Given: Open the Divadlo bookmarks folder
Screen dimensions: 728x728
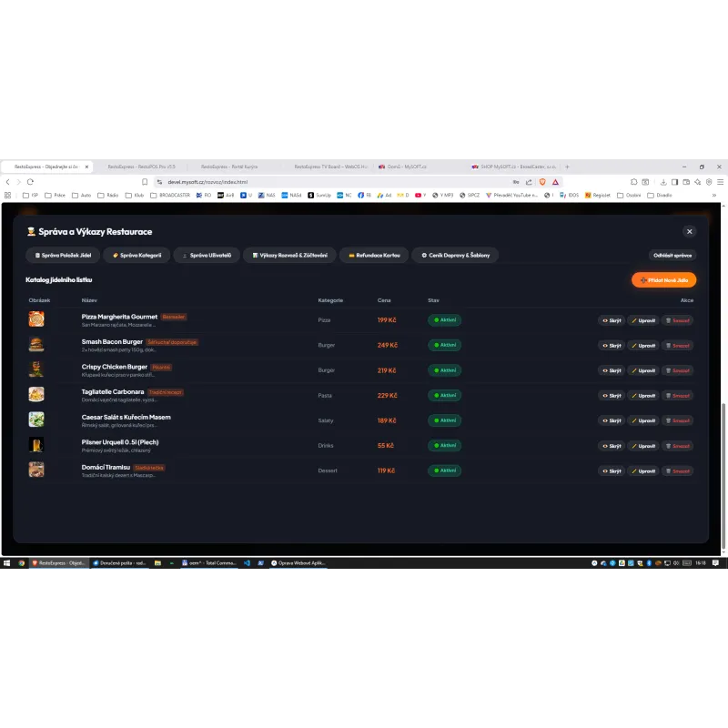Looking at the screenshot, I should click(660, 196).
